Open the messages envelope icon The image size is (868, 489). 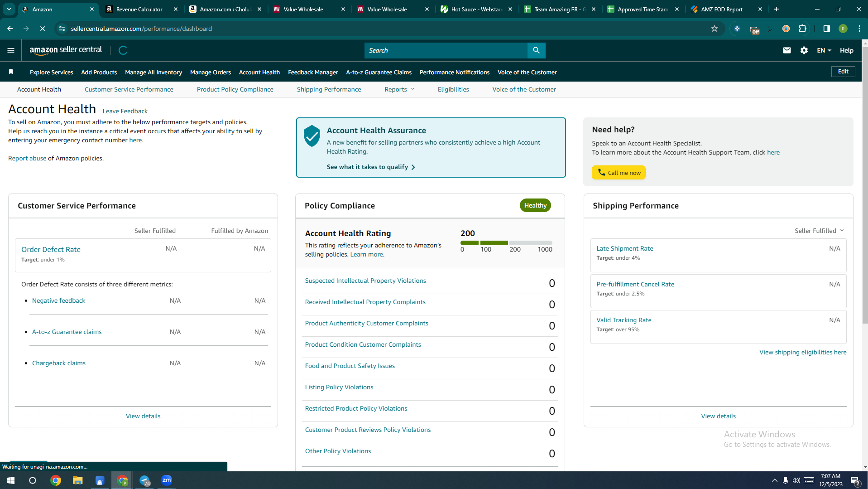(787, 50)
